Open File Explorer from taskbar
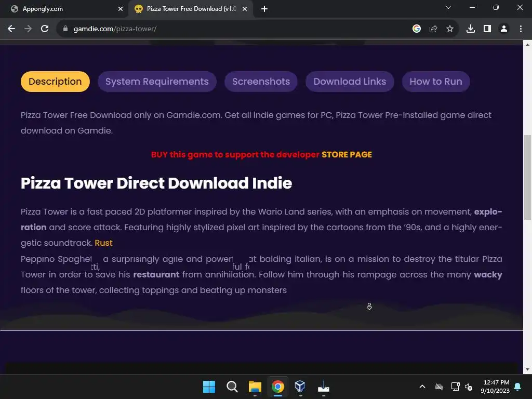The height and width of the screenshot is (399, 532). click(x=255, y=387)
